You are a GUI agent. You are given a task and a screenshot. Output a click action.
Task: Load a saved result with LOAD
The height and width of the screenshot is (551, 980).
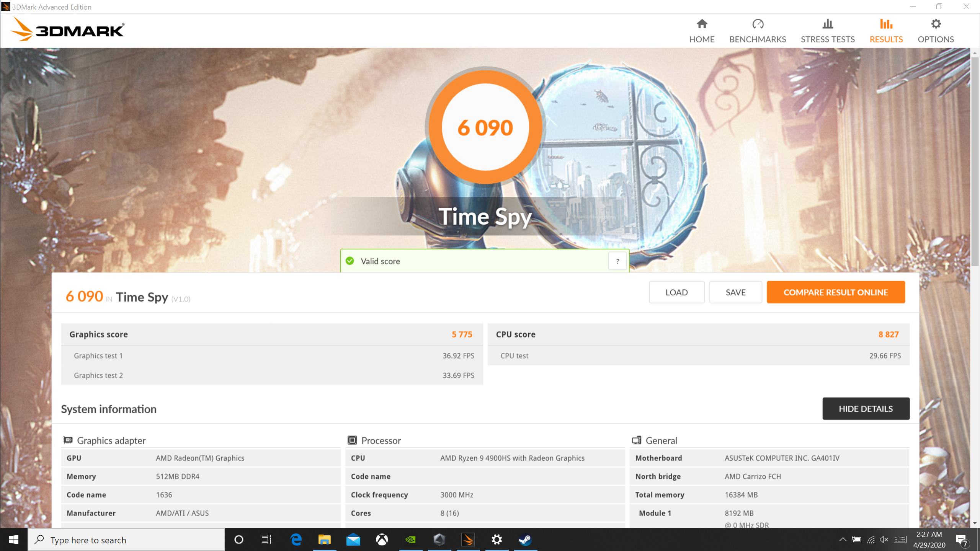[676, 292]
